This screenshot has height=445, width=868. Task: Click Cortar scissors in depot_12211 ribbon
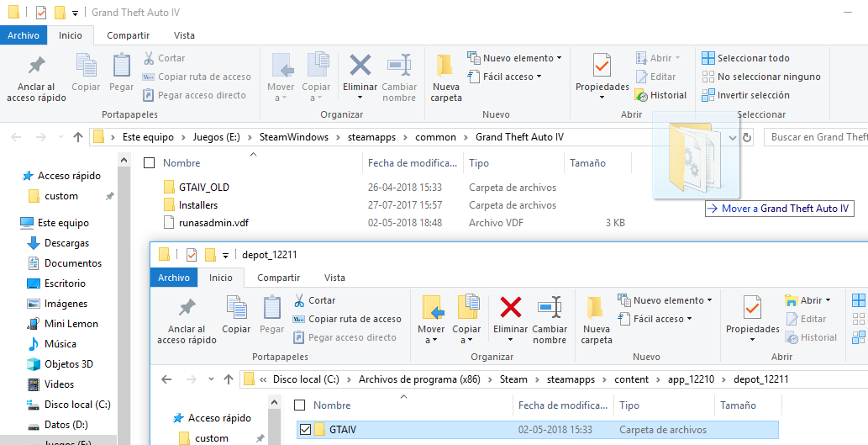(x=314, y=300)
